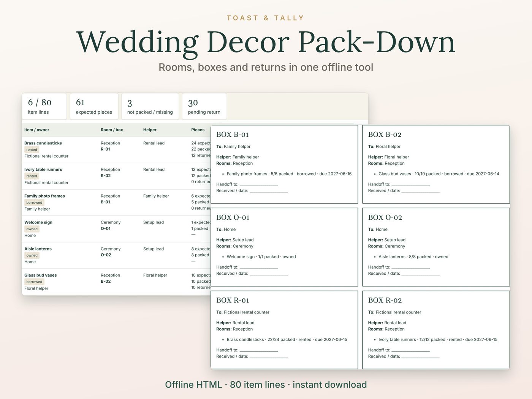Click the 'Pieces' column header

tap(198, 130)
